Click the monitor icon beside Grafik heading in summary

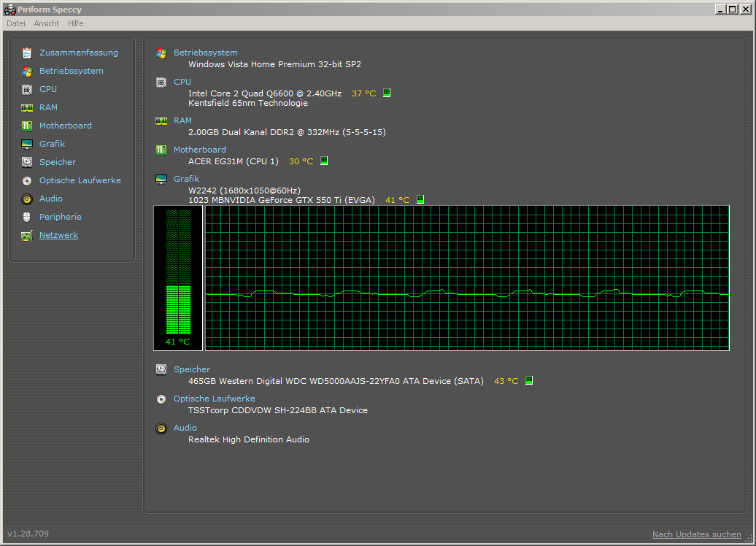[x=161, y=180]
